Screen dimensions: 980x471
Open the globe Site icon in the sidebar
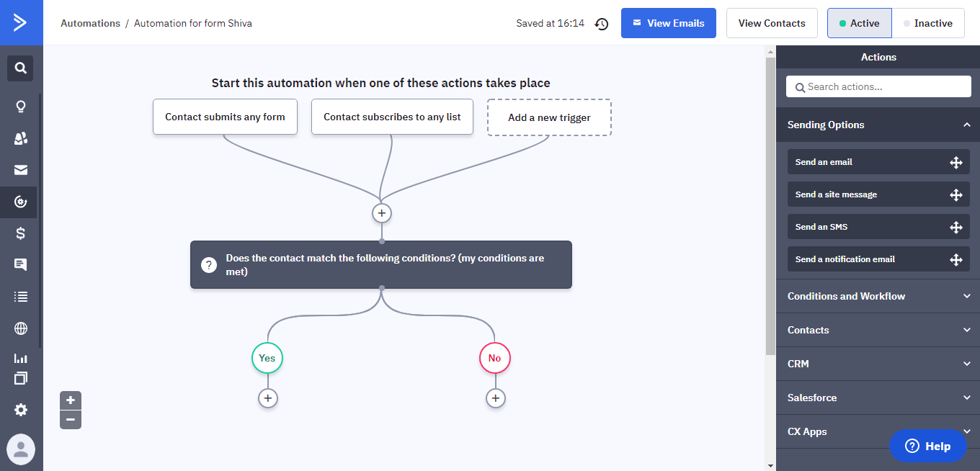(x=21, y=328)
